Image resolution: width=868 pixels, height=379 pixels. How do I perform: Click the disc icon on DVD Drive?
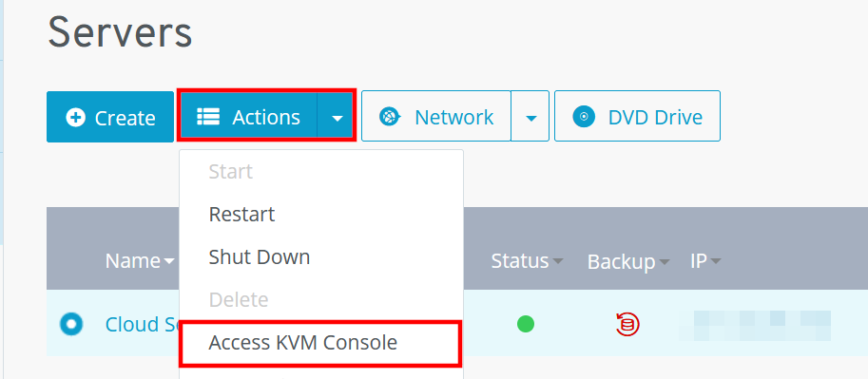tap(584, 117)
